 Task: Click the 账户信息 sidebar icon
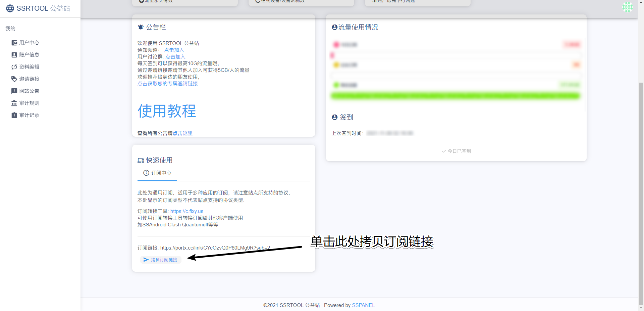[x=14, y=55]
